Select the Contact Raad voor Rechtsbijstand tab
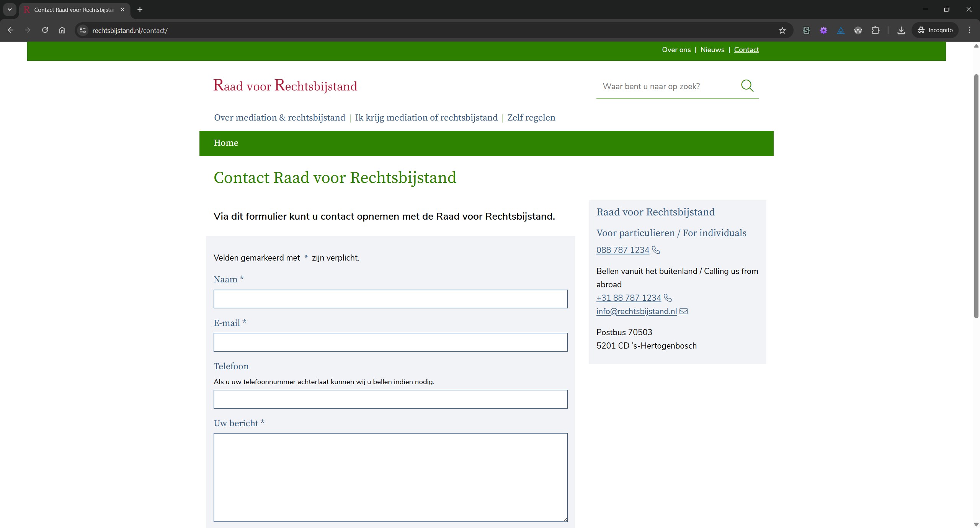 click(75, 10)
